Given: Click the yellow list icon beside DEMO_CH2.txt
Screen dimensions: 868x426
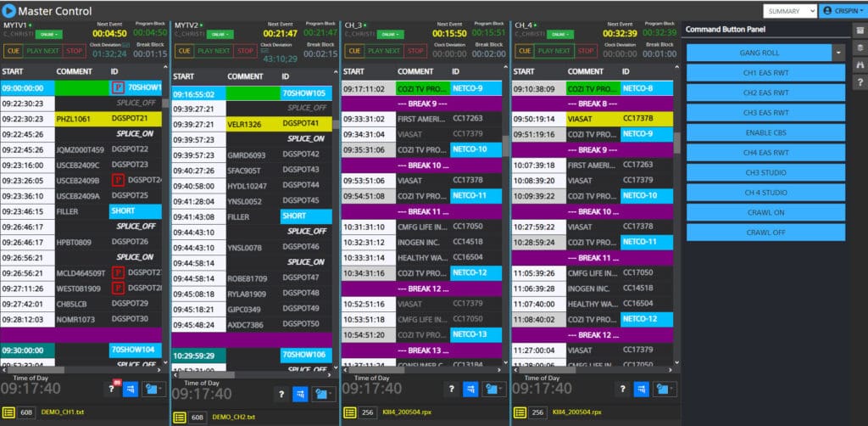Looking at the screenshot, I should [180, 418].
